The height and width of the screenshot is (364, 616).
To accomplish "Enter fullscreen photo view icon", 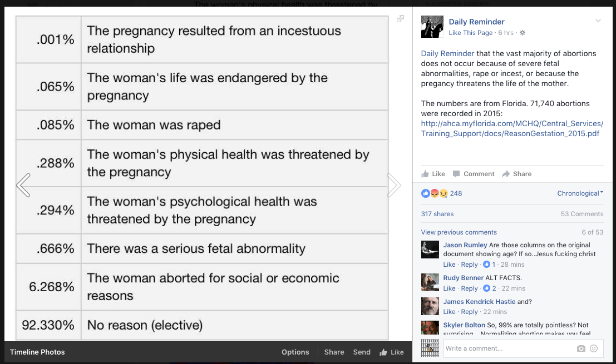I will (x=400, y=19).
